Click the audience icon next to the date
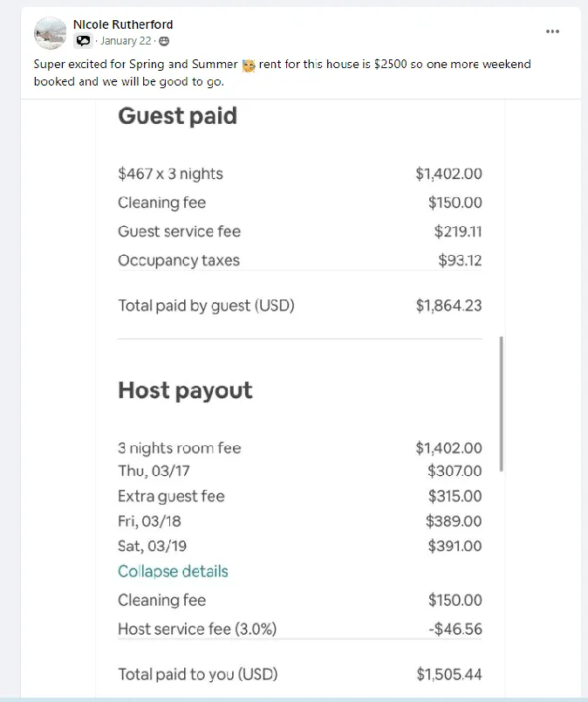Screen dimensions: 588x702 [165, 41]
